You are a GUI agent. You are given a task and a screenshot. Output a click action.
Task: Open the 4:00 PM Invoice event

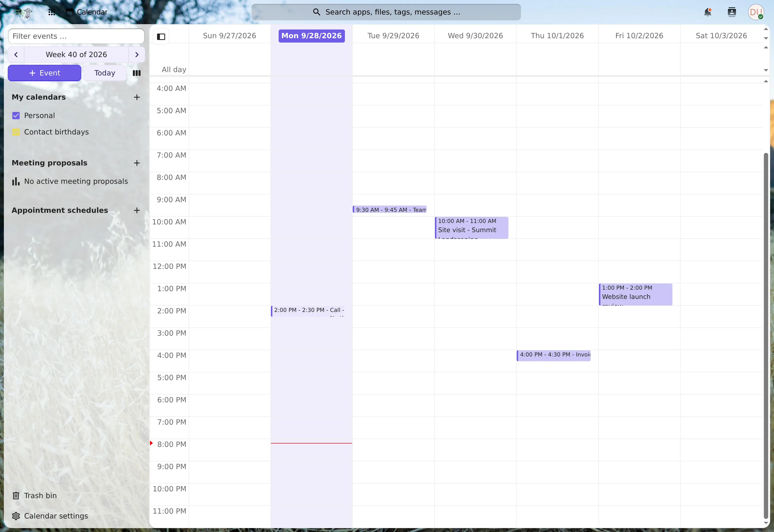coord(554,356)
